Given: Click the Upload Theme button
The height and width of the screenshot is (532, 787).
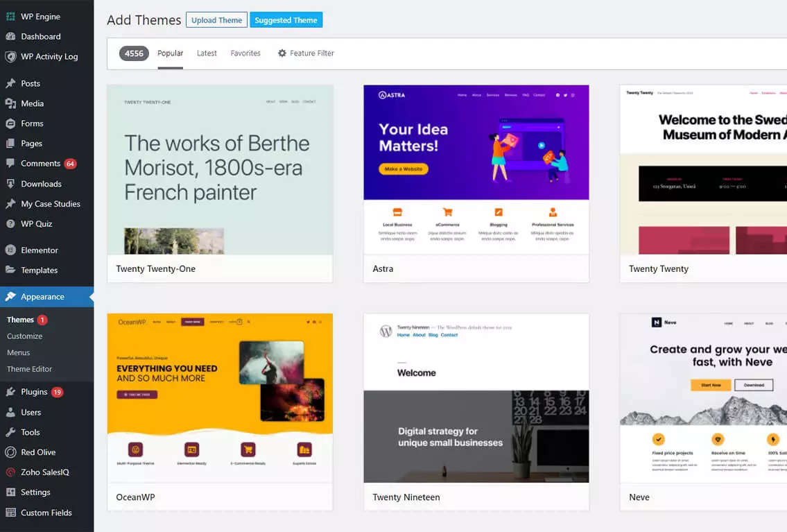Looking at the screenshot, I should [x=216, y=20].
